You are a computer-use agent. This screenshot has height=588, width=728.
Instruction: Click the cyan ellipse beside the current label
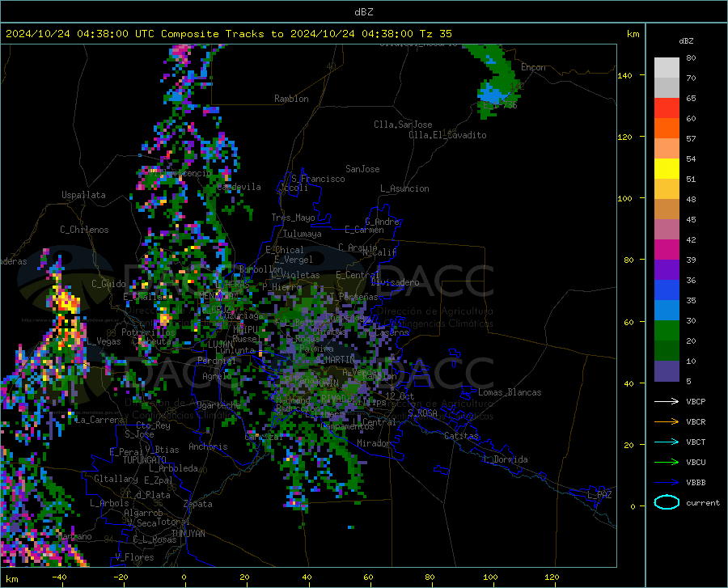pos(667,502)
